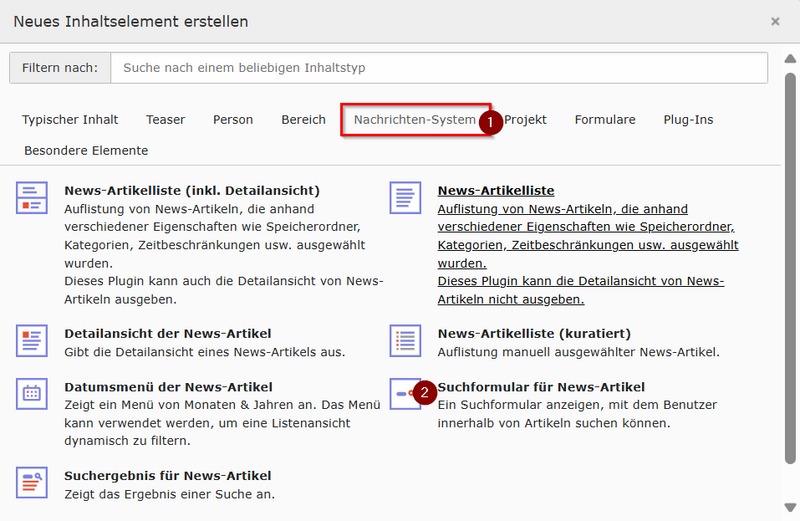Viewport: 800px width, 521px height.
Task: Choose the underlined News-Artikelliste title link
Action: [496, 190]
